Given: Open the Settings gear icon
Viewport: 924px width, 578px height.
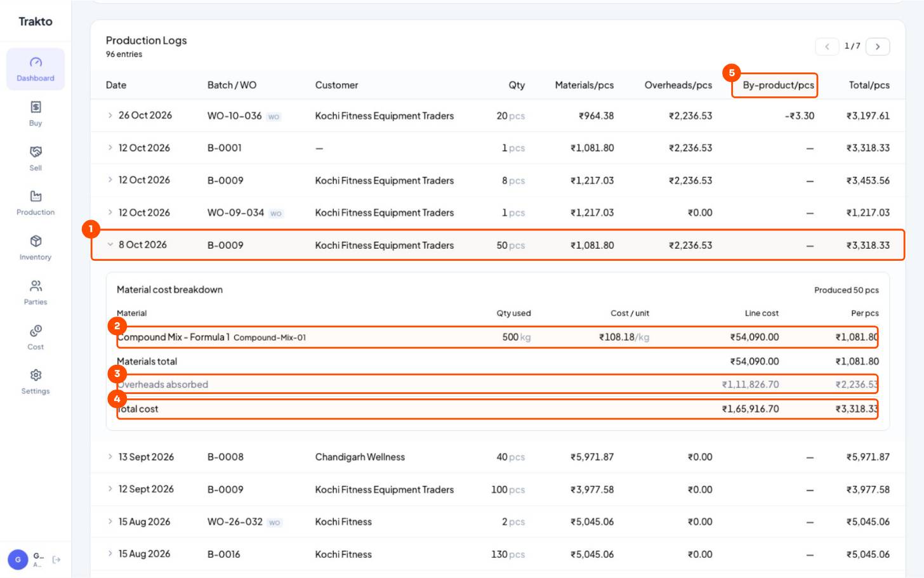Looking at the screenshot, I should (36, 375).
